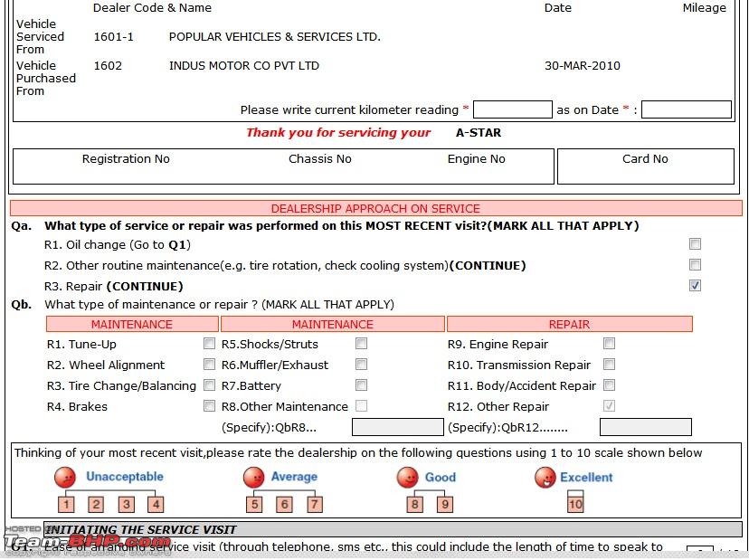The width and height of the screenshot is (749, 560).
Task: Pick rating 6 on the scale
Action: click(x=284, y=505)
